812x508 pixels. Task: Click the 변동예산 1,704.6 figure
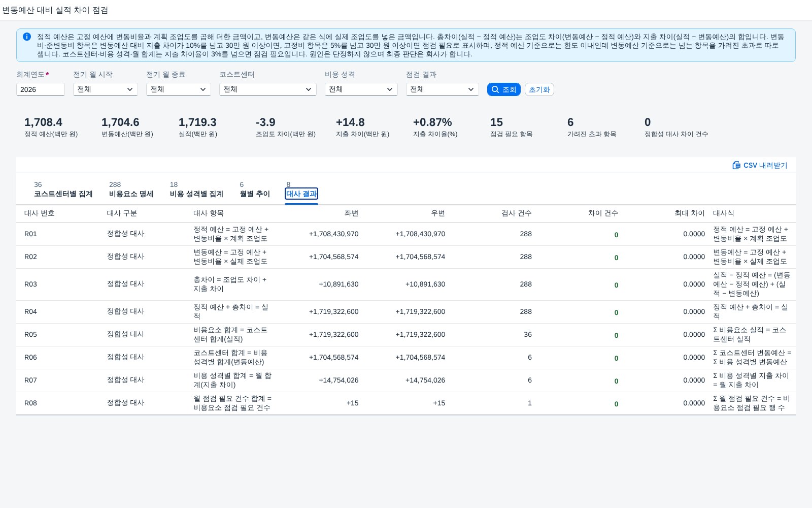[120, 122]
